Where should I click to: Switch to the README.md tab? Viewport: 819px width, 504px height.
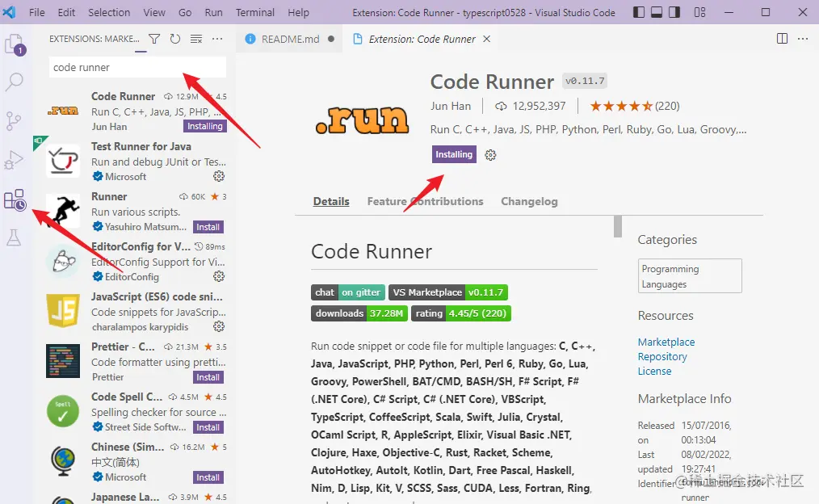pos(289,39)
